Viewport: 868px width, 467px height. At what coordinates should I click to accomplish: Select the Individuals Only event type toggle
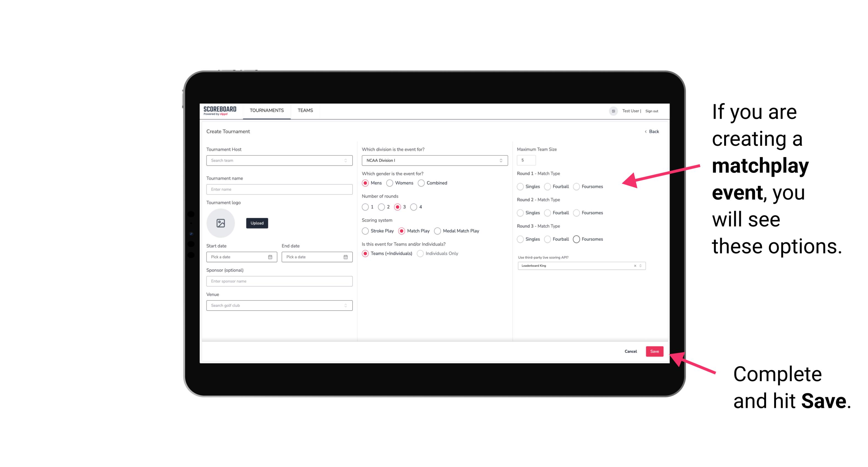click(x=421, y=254)
